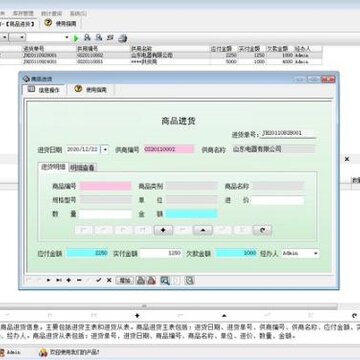Click the next-record arrow in dialog bottom toolbar
Viewport: 360px width, 360px height.
49,280
